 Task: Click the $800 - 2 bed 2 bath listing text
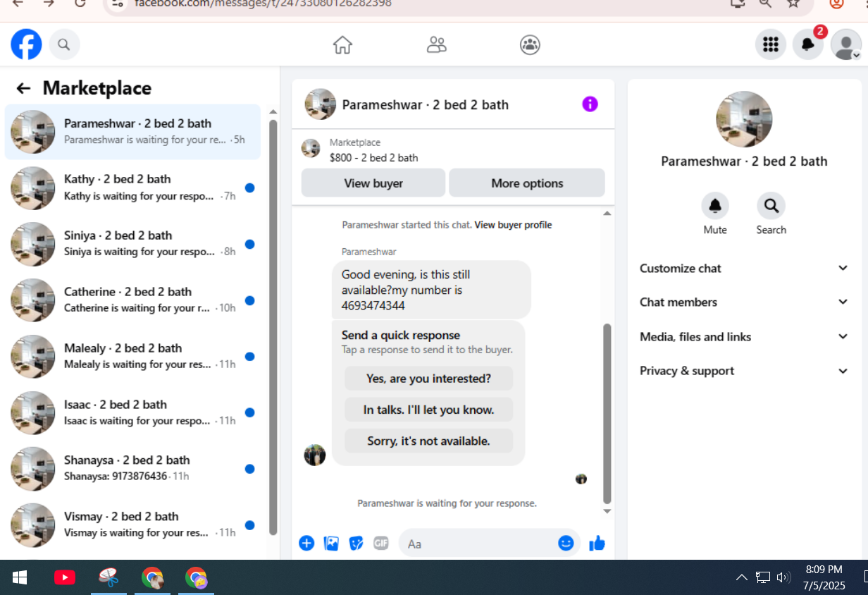(374, 158)
